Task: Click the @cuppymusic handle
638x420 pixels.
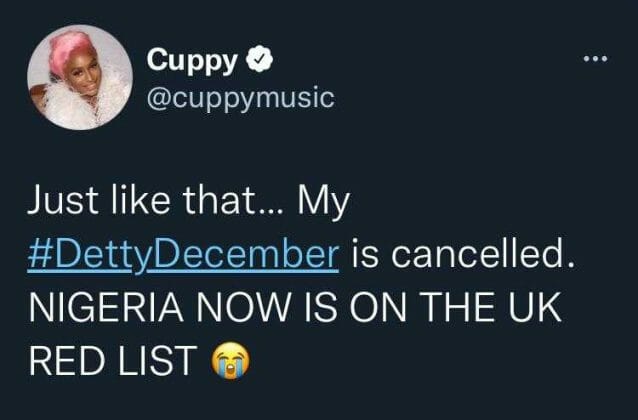Action: click(240, 97)
